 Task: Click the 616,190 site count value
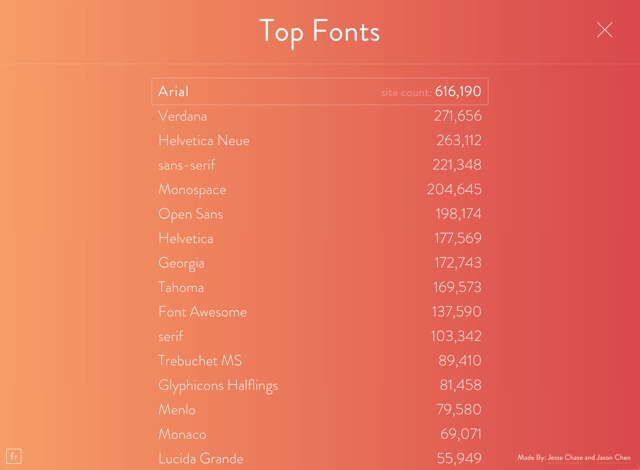point(458,91)
